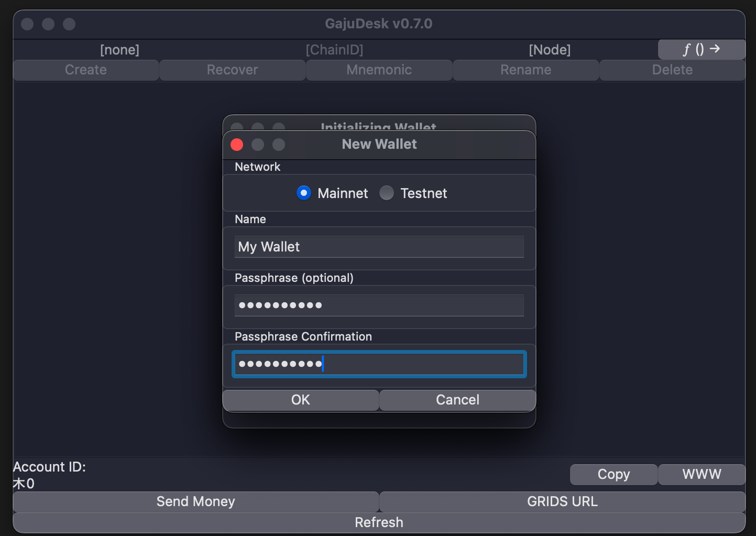756x536 pixels.
Task: Close the New Wallet dialog with red button
Action: 237,145
